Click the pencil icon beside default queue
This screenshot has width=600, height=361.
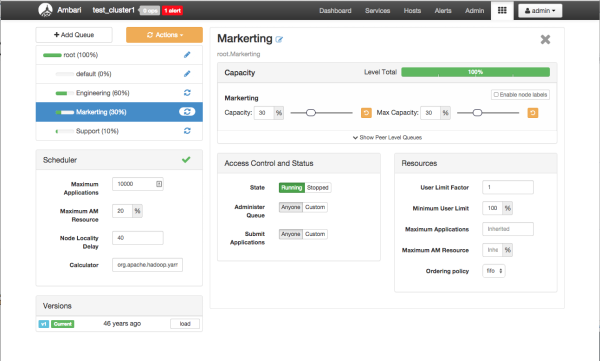click(x=187, y=74)
